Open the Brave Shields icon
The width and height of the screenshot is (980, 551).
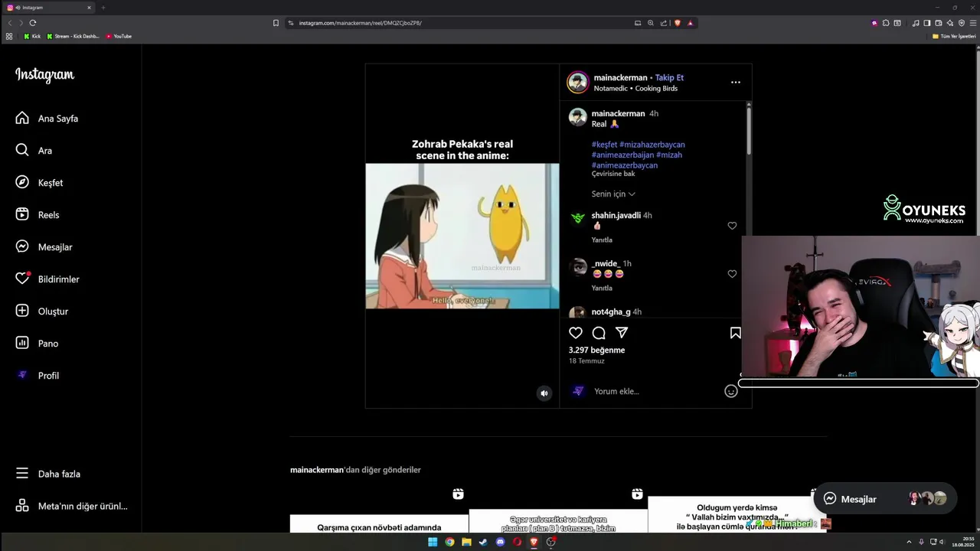point(678,23)
